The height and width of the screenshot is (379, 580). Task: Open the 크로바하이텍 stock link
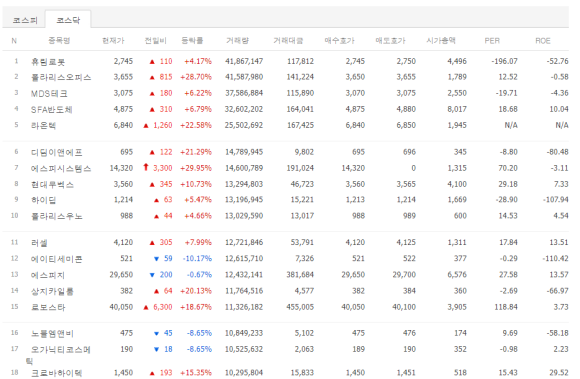click(57, 373)
